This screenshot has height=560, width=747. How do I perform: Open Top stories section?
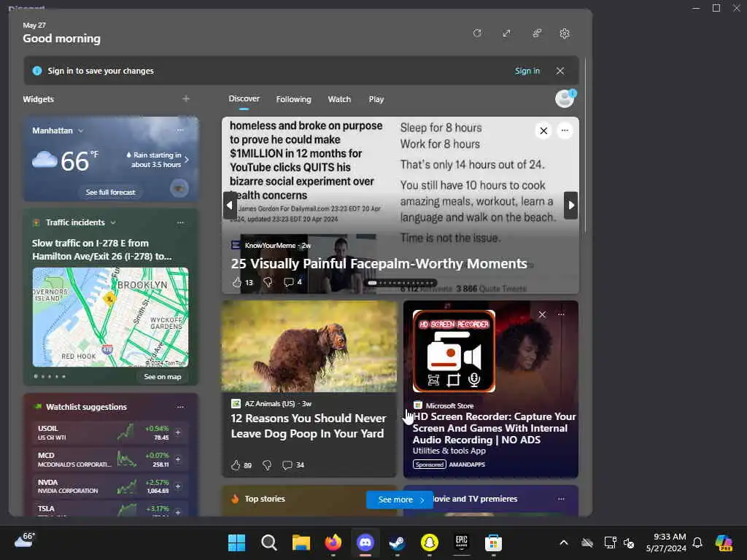[264, 499]
